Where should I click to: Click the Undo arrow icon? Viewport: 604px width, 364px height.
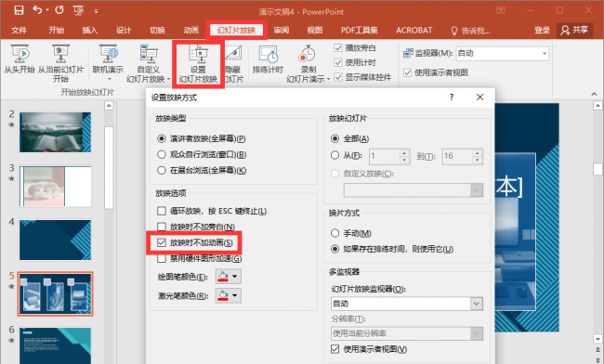point(38,9)
